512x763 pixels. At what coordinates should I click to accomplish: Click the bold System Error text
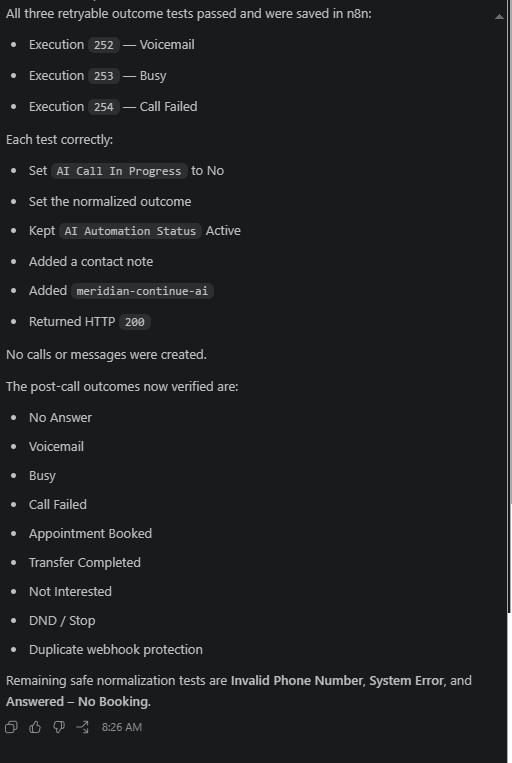(x=406, y=680)
